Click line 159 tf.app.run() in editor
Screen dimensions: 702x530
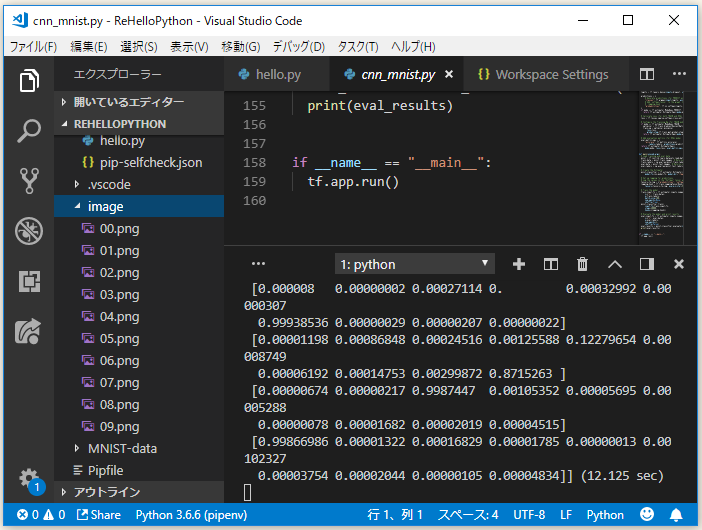click(x=353, y=182)
